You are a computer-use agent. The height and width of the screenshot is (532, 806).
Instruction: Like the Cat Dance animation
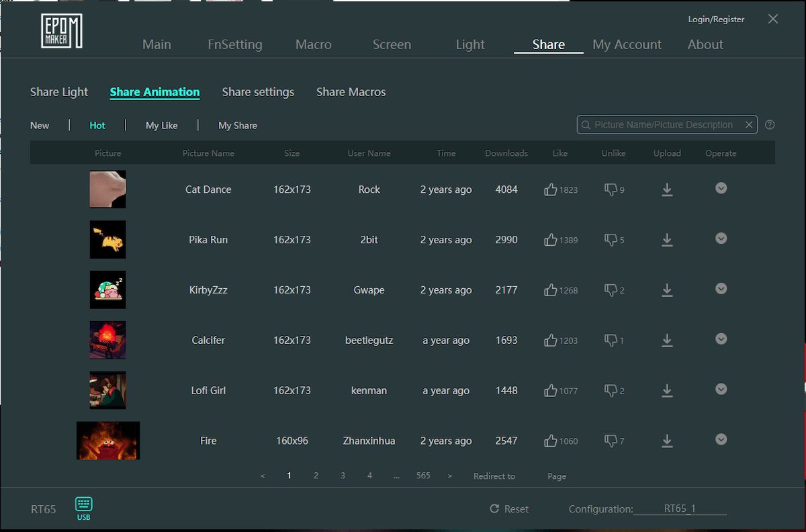click(x=551, y=189)
